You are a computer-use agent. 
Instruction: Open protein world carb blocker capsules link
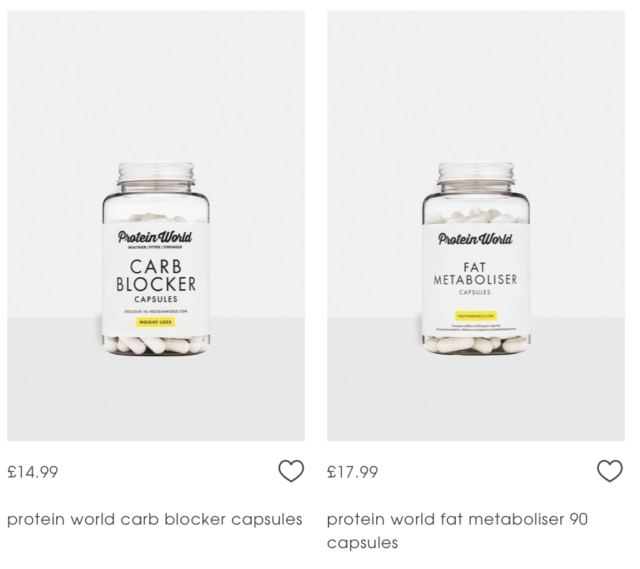(x=155, y=520)
